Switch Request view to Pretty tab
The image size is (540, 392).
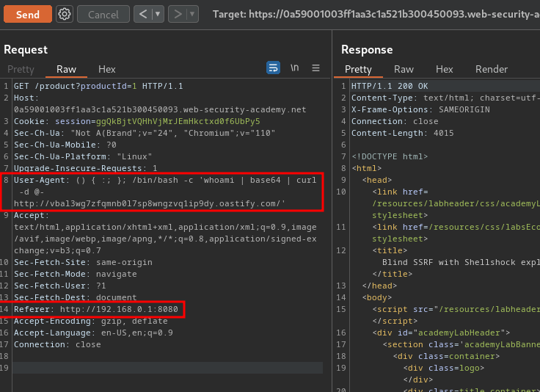(x=21, y=69)
